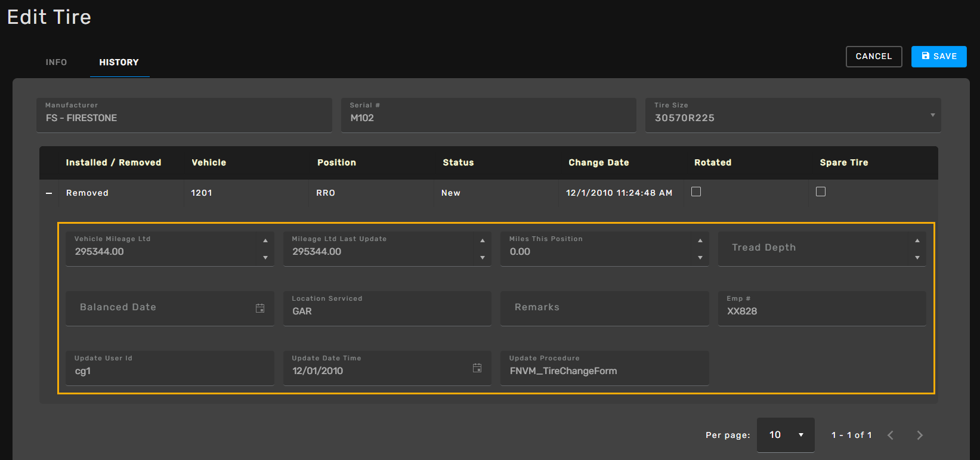Toggle the Rotated checkbox for vehicle 1201
This screenshot has height=460, width=980.
point(696,192)
